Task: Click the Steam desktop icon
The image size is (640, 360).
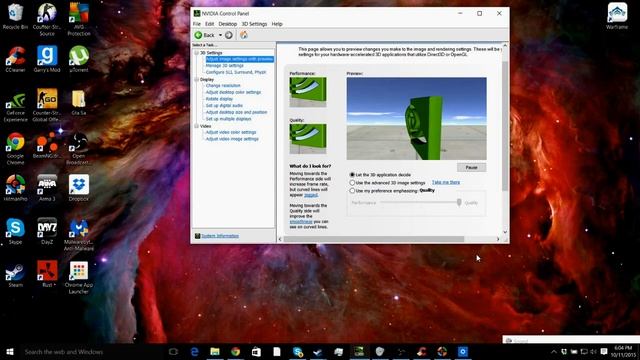Action: click(15, 271)
